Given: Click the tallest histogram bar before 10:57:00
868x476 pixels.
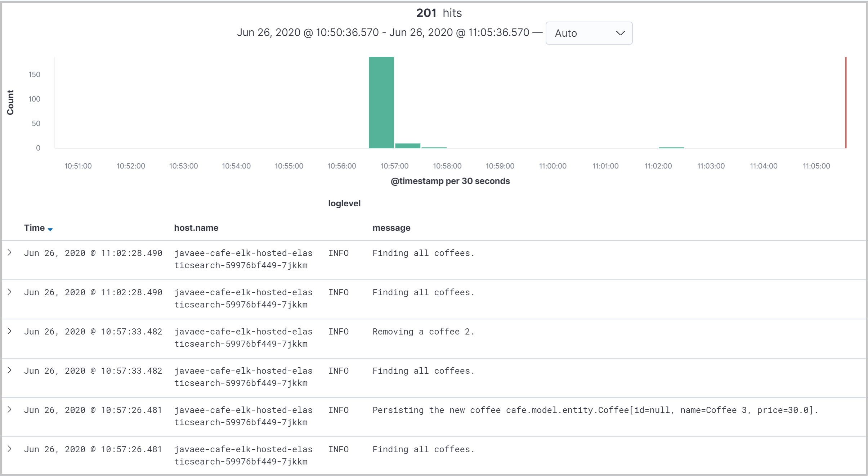Looking at the screenshot, I should (381, 103).
